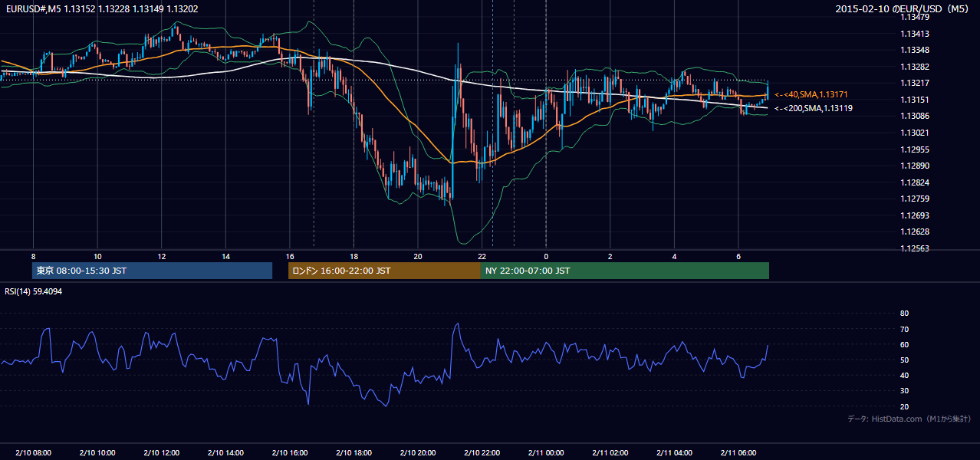The width and height of the screenshot is (980, 460).
Task: Click the bottom date label 2/11 02:00
Action: (610, 453)
